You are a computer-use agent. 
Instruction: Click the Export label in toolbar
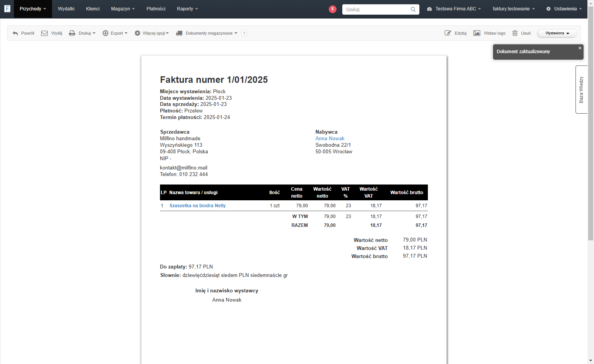tap(117, 34)
